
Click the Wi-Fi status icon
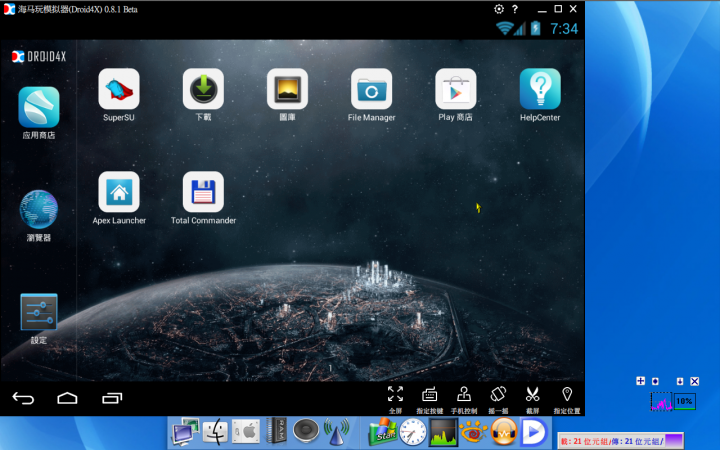pos(504,28)
